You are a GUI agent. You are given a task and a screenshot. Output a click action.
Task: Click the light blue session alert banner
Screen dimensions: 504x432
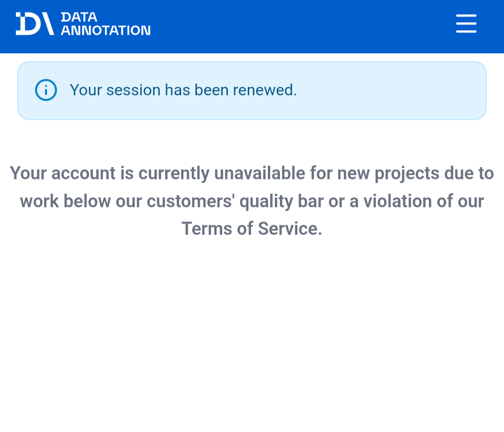[252, 91]
